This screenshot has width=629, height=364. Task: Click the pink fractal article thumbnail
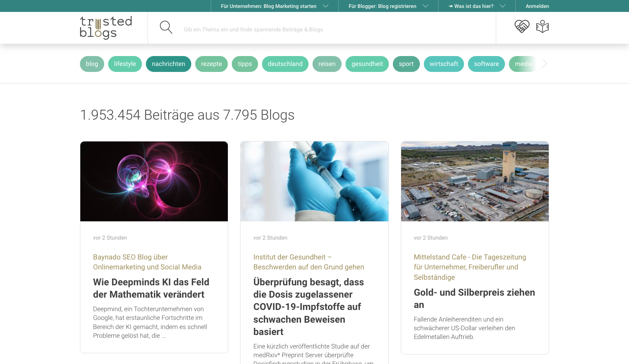(154, 181)
